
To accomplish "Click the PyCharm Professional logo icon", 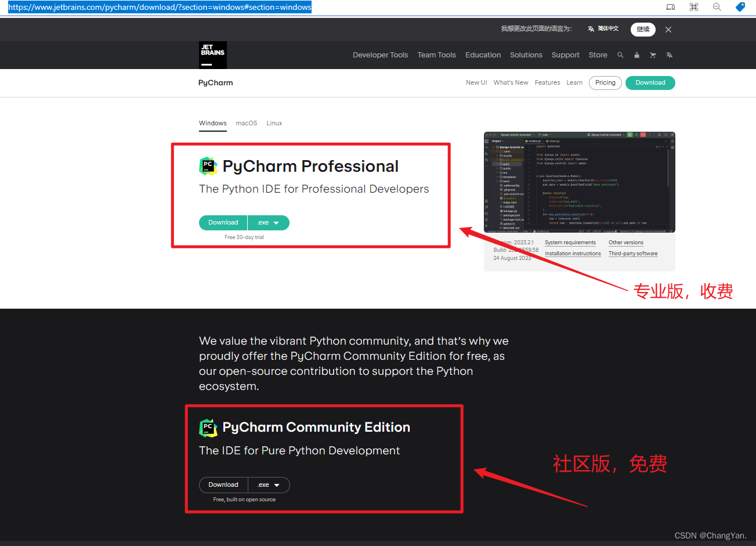I will [x=208, y=166].
